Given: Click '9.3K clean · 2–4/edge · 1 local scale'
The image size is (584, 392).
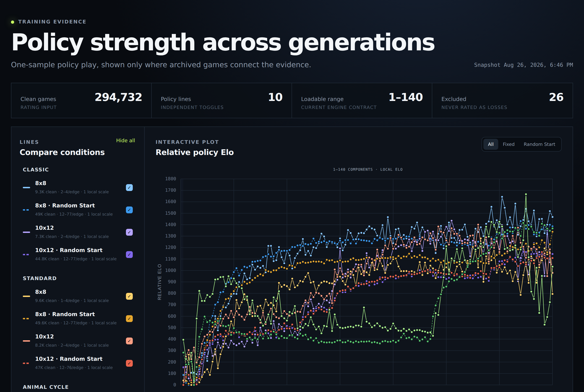Looking at the screenshot, I should click(72, 192).
